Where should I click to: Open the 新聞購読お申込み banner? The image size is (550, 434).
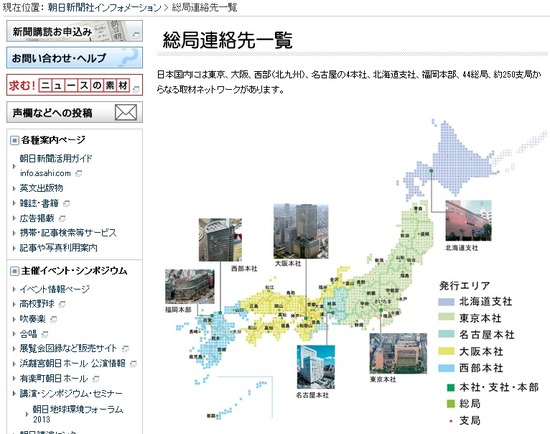coord(74,31)
